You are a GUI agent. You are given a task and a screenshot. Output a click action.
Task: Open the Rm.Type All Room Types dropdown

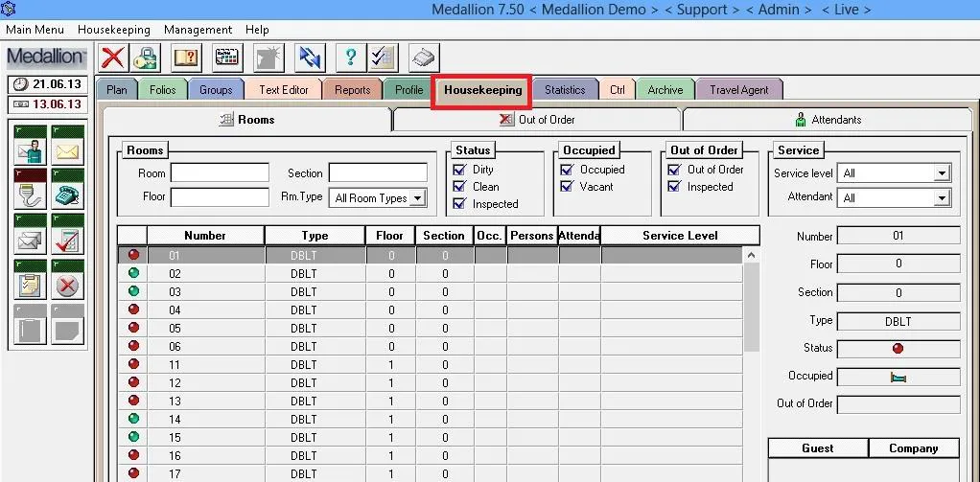(419, 198)
